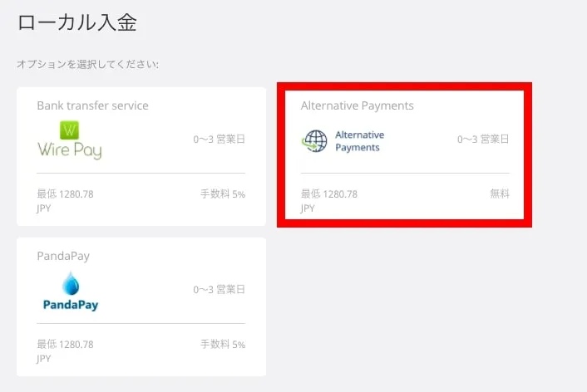Image resolution: width=587 pixels, height=392 pixels.
Task: Click the PandaPay water drop icon
Action: click(x=71, y=283)
